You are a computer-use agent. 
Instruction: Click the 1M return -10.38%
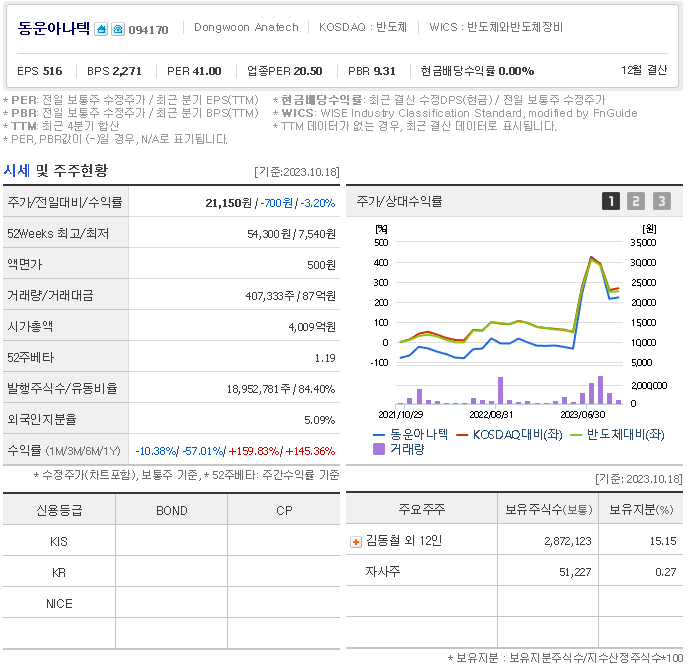tap(155, 451)
